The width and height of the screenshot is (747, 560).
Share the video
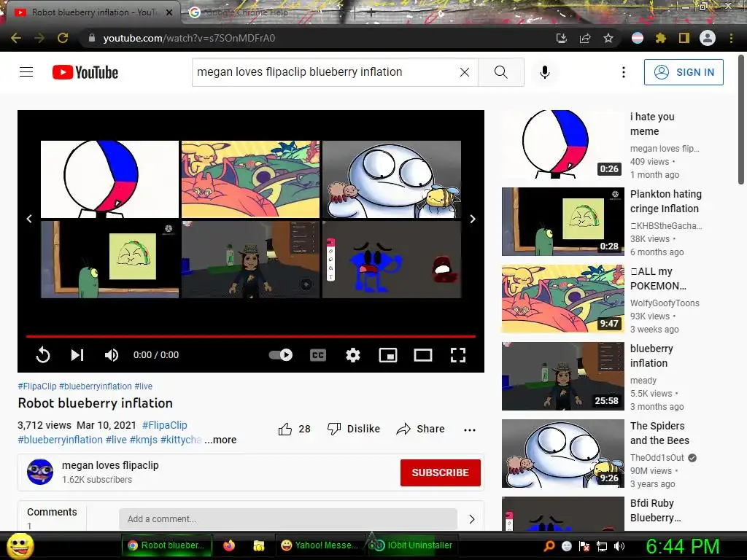(x=421, y=429)
